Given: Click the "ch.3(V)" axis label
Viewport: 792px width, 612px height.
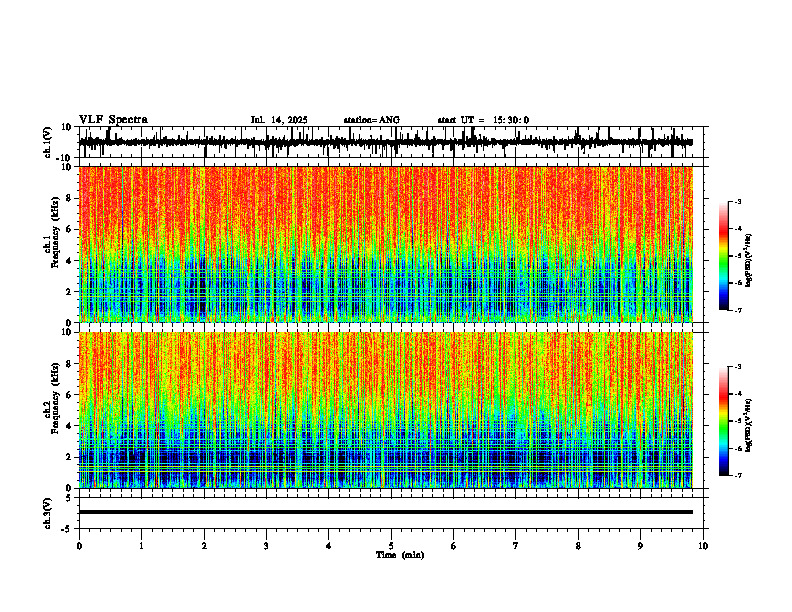Looking at the screenshot, I should point(48,513).
